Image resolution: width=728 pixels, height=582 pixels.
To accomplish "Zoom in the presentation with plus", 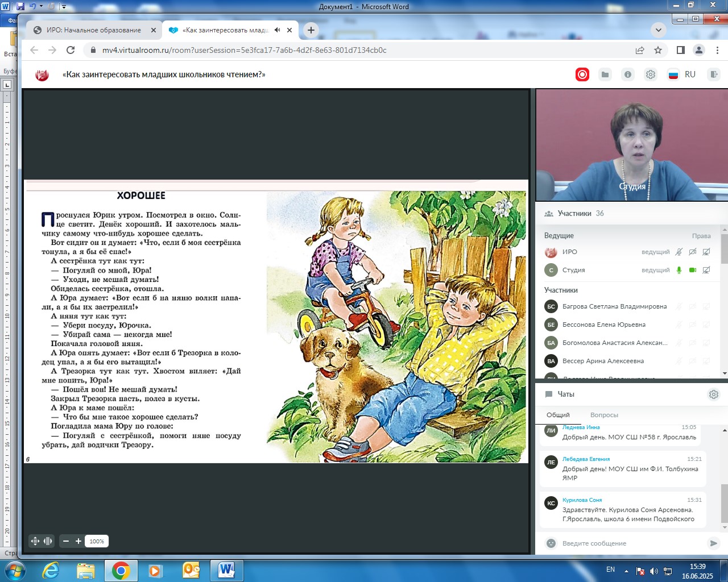I will [78, 541].
